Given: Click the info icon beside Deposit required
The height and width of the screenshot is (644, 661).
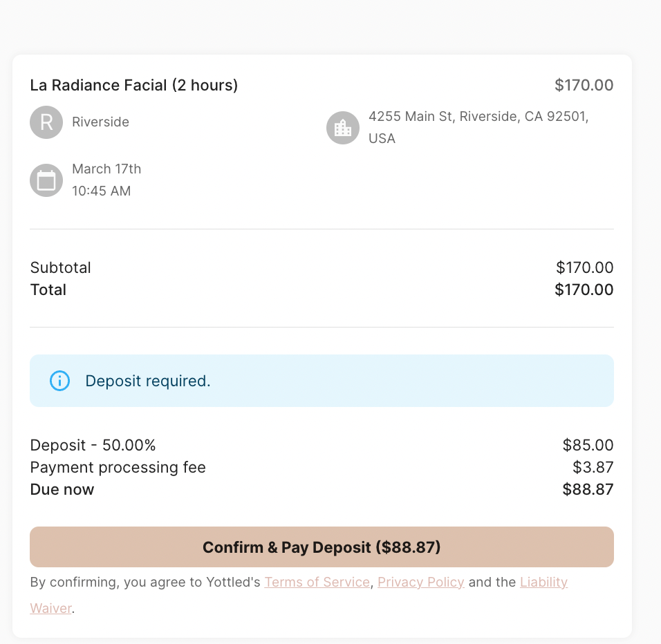Looking at the screenshot, I should [60, 381].
